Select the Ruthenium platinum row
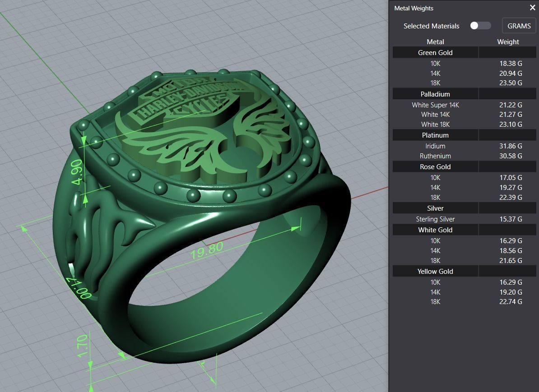 pyautogui.click(x=464, y=156)
